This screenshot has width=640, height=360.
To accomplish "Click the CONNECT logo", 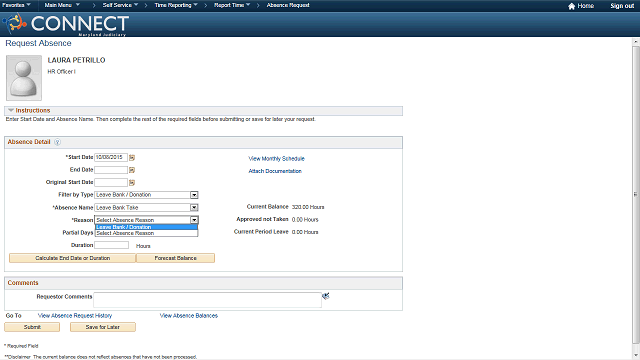I will pyautogui.click(x=66, y=24).
